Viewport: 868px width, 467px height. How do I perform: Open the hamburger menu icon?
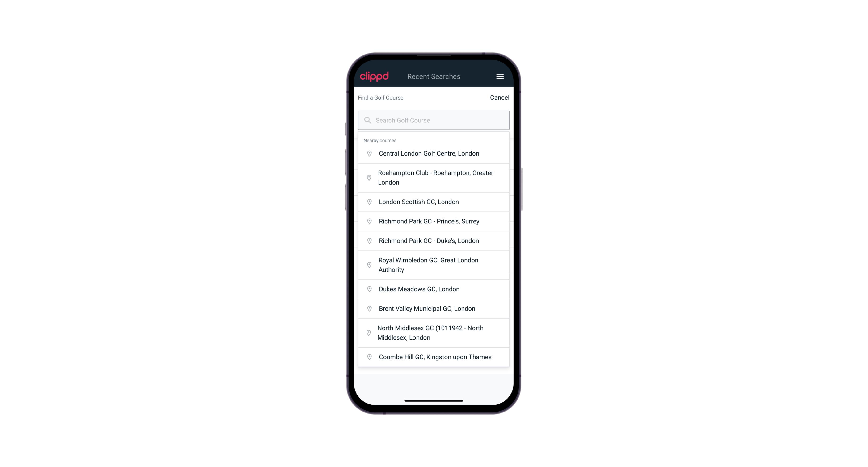pyautogui.click(x=500, y=76)
